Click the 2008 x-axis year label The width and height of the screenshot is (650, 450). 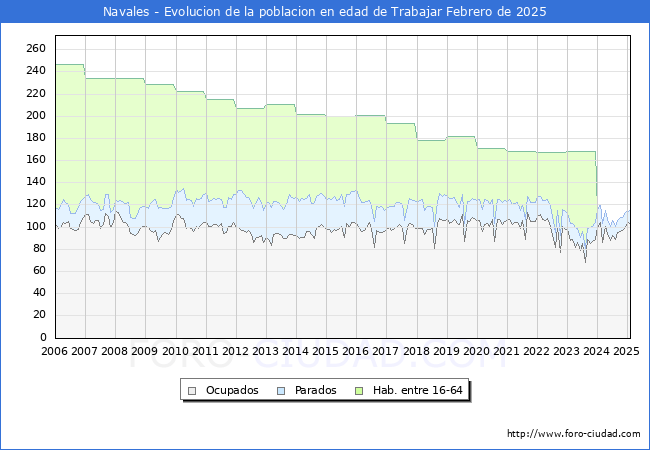(x=114, y=351)
